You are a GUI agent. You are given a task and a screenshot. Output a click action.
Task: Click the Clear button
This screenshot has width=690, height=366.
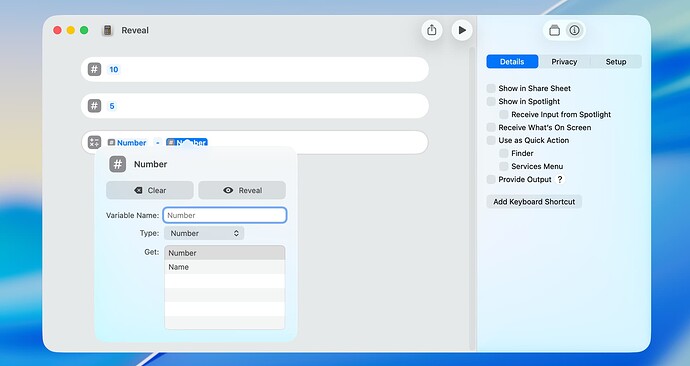(150, 190)
